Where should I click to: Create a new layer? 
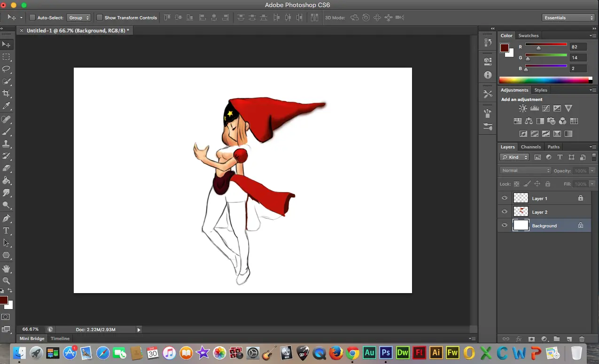(569, 339)
